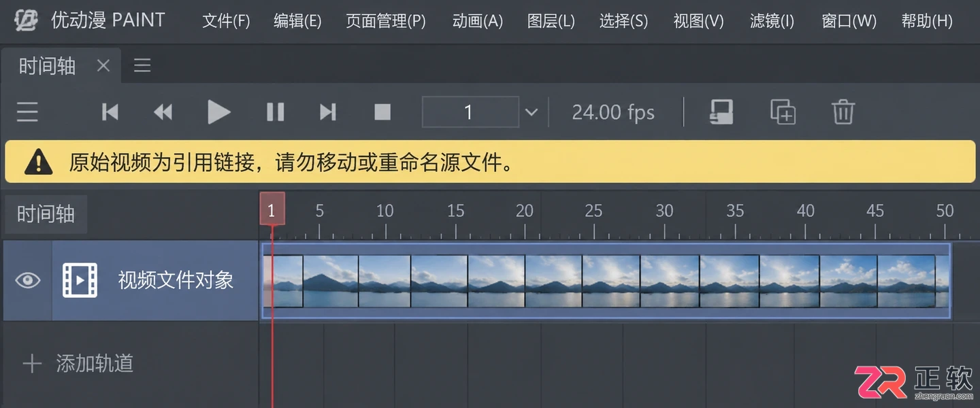Image resolution: width=980 pixels, height=408 pixels.
Task: Click frame 10 on the ruler
Action: click(385, 211)
